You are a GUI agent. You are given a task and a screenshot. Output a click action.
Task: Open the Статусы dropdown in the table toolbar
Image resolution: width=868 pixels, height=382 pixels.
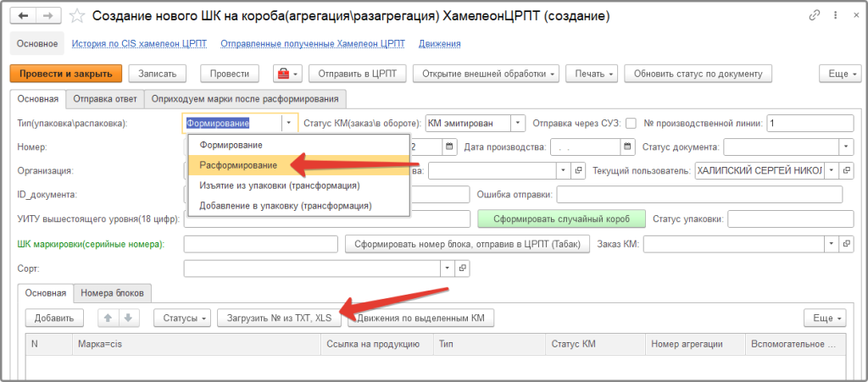[x=181, y=318]
